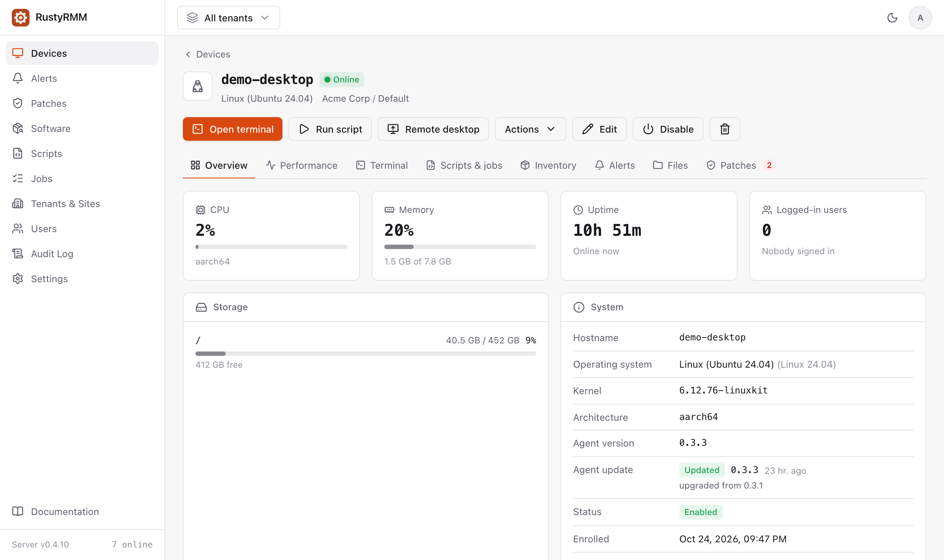Image resolution: width=944 pixels, height=560 pixels.
Task: Click the root storage usage bar
Action: [365, 354]
